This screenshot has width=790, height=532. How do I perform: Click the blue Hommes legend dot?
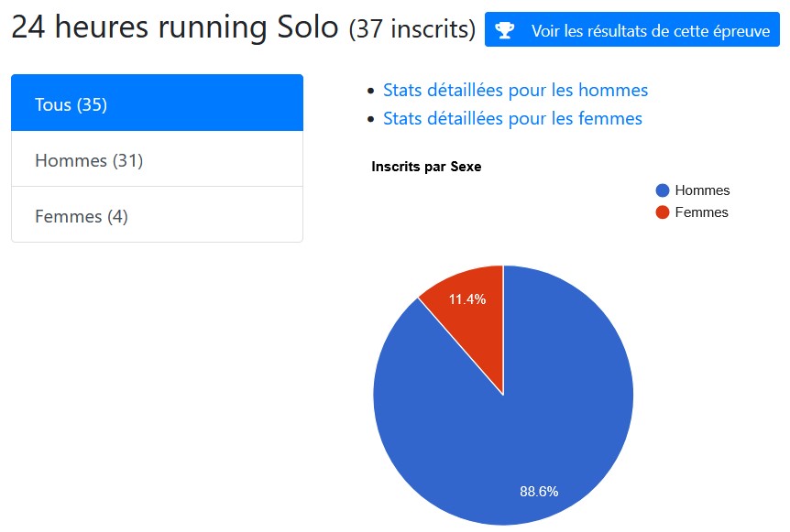tap(663, 190)
